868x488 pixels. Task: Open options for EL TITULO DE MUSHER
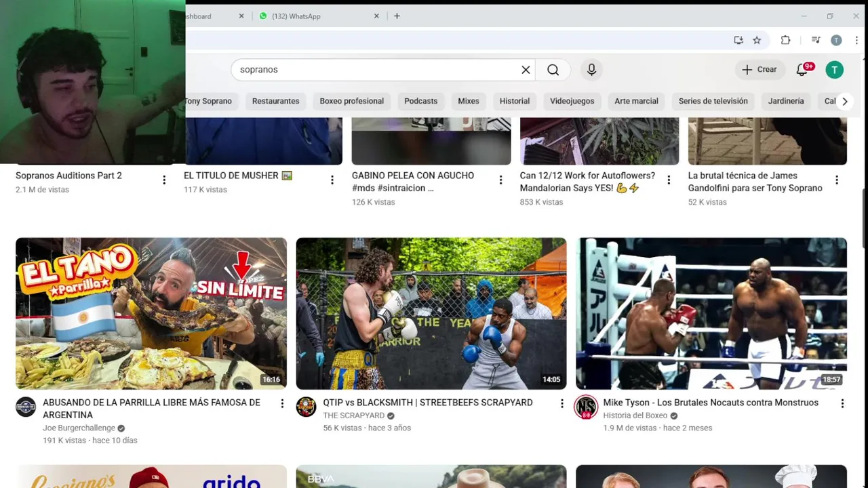pyautogui.click(x=332, y=180)
